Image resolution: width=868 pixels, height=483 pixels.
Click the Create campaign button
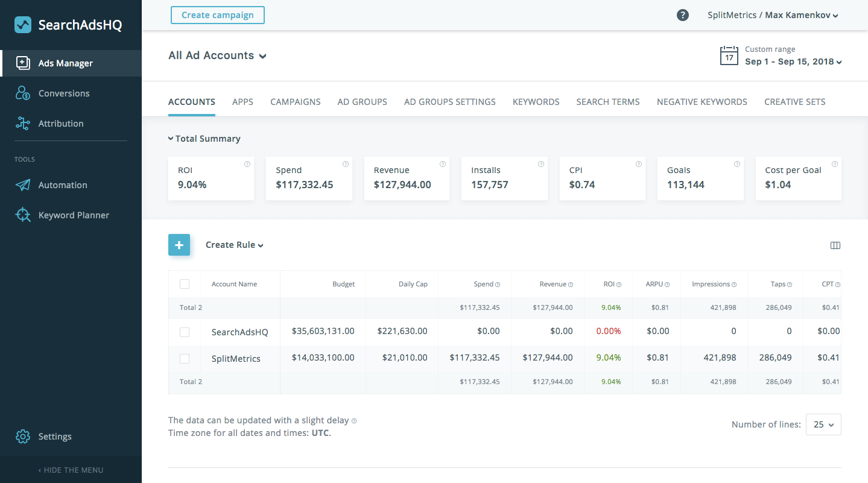[x=218, y=15]
